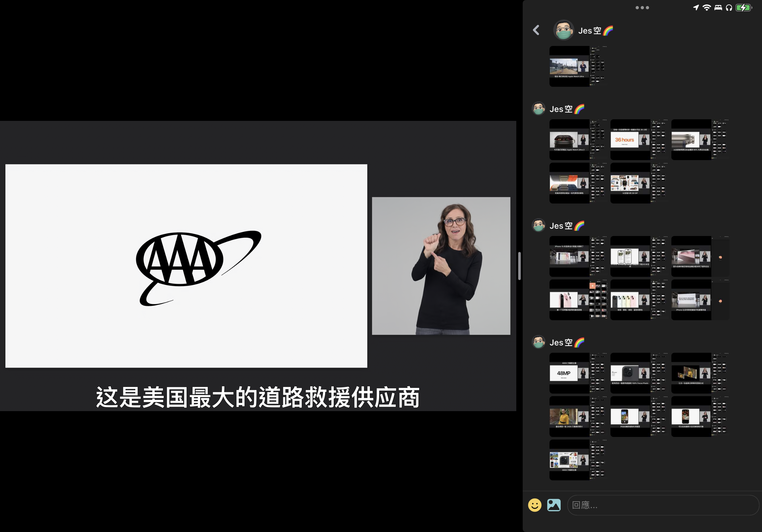Tap the Wi-Fi status icon
Image resolution: width=762 pixels, height=532 pixels.
706,7
